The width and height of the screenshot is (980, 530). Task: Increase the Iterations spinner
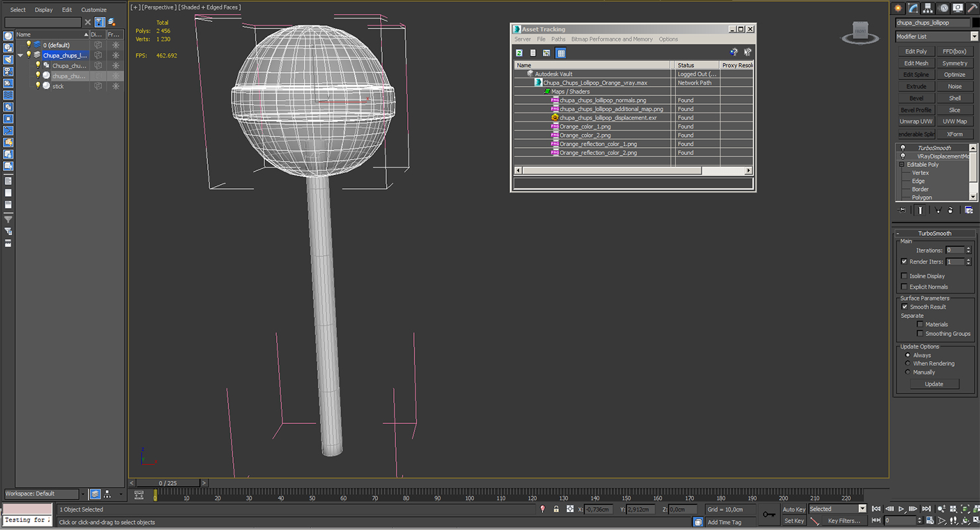tap(969, 248)
